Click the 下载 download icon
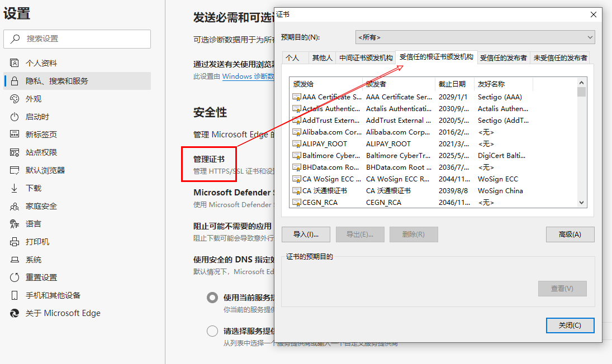This screenshot has height=364, width=612. pos(15,188)
